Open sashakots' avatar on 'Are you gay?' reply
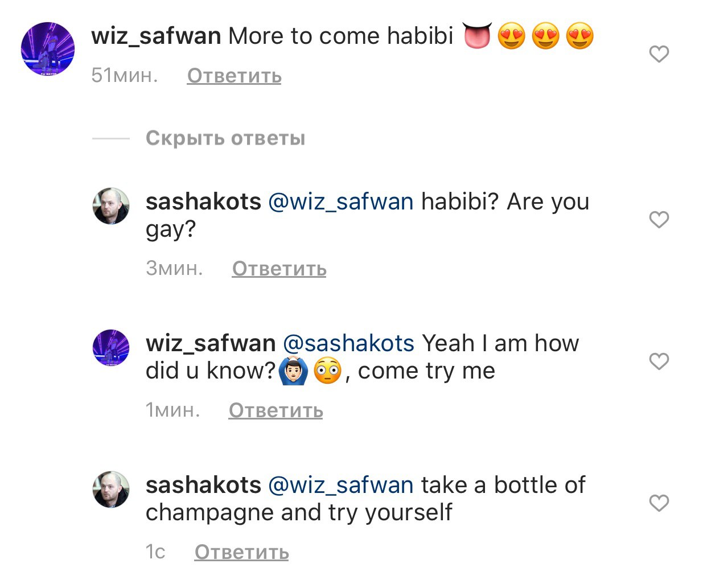This screenshot has width=707, height=588. (111, 206)
